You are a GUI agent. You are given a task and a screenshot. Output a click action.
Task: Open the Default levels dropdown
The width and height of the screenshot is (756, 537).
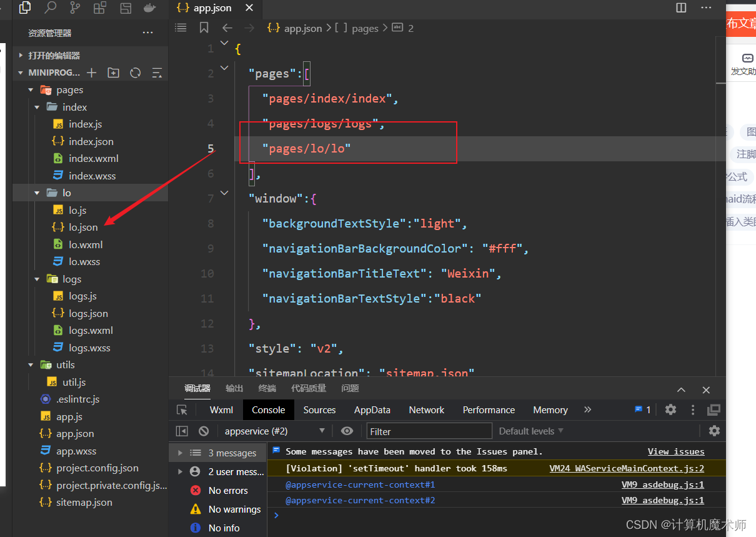click(531, 431)
